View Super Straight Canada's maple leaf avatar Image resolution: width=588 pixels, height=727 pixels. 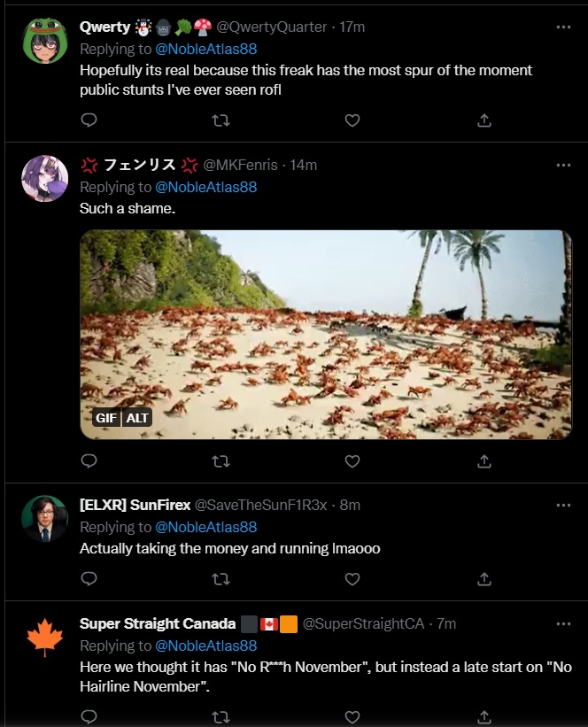(44, 638)
